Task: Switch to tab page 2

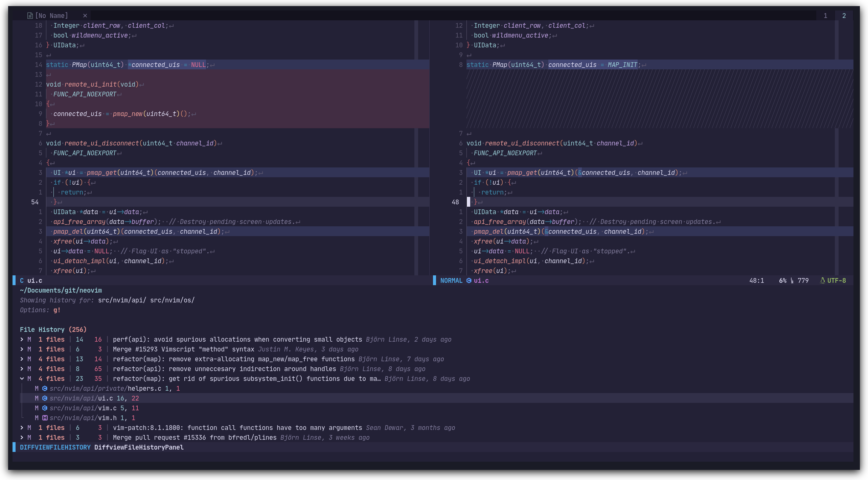Action: 844,16
